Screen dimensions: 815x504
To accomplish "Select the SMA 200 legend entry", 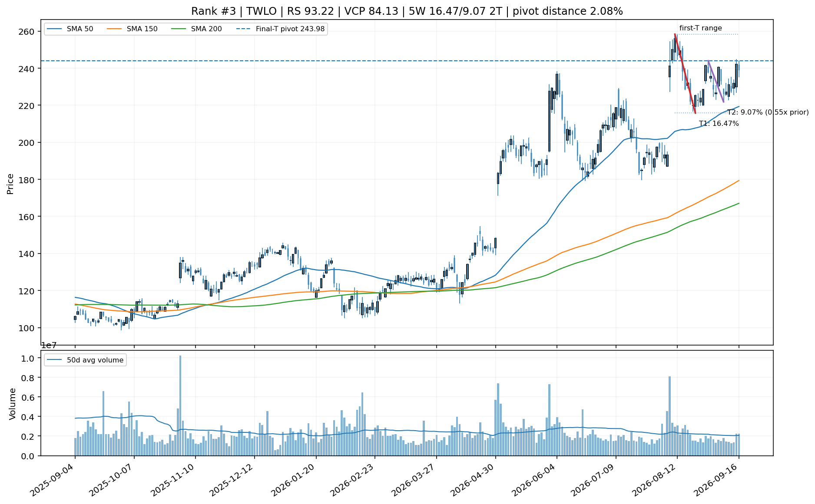I will click(x=196, y=29).
